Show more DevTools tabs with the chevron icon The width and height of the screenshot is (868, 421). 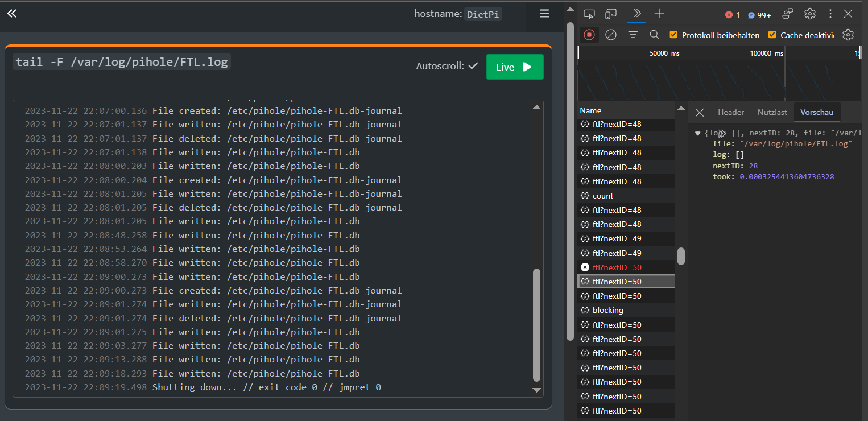coord(636,13)
